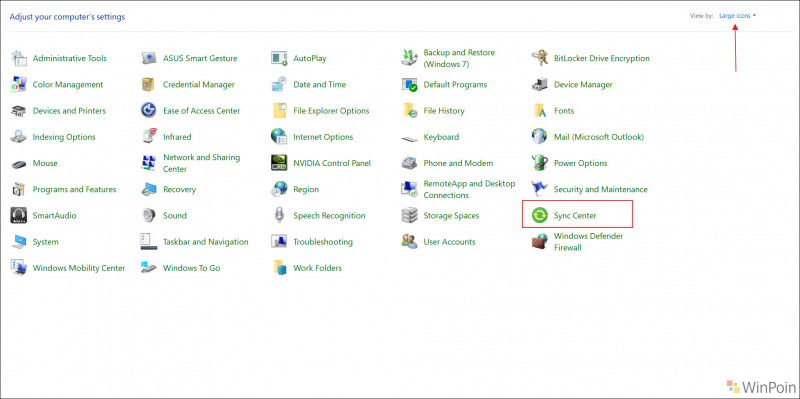Open the User Accounts icon

(409, 242)
